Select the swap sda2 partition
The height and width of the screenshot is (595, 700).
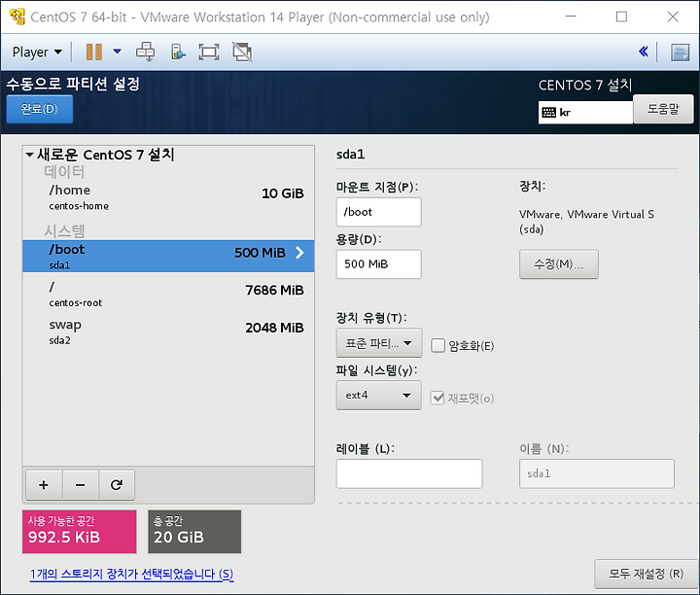tap(168, 332)
